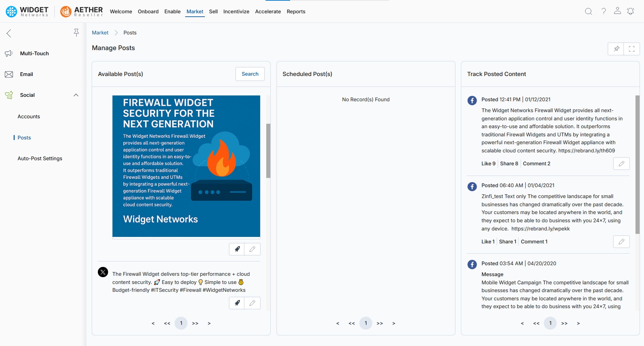Open the Enable menu
The image size is (644, 346).
coord(173,12)
